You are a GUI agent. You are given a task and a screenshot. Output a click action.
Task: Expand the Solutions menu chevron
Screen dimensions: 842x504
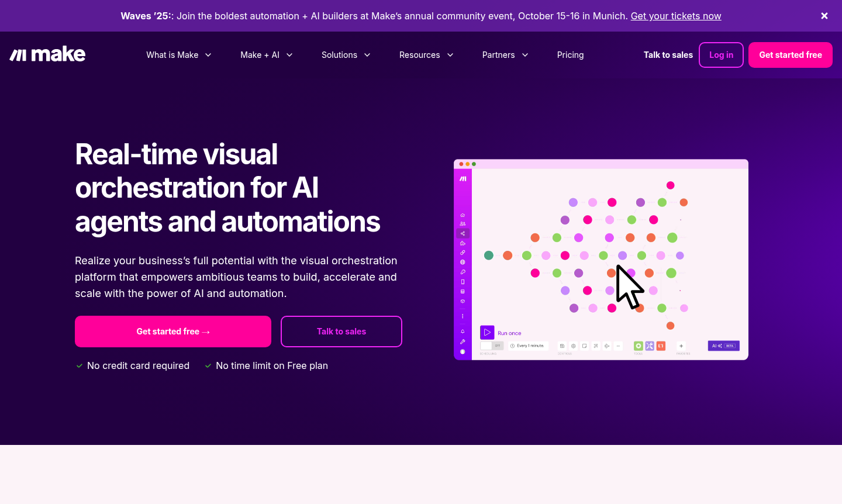[x=367, y=55]
